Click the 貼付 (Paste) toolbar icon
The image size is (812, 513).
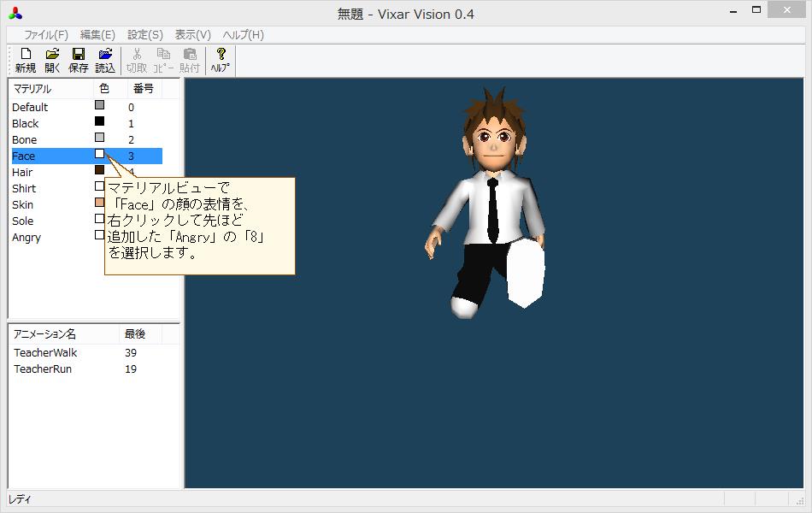(191, 59)
